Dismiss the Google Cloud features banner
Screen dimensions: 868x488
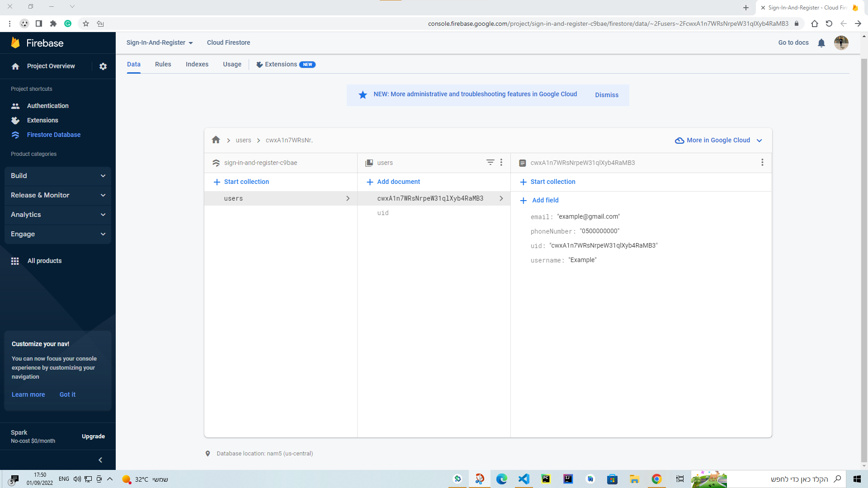[x=606, y=95]
